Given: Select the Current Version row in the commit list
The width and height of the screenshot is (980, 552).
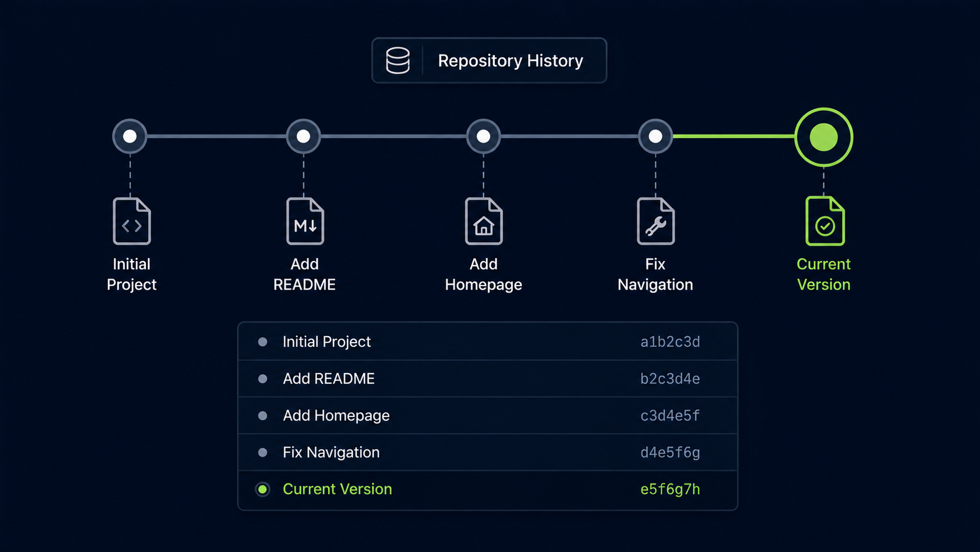Looking at the screenshot, I should (x=488, y=490).
